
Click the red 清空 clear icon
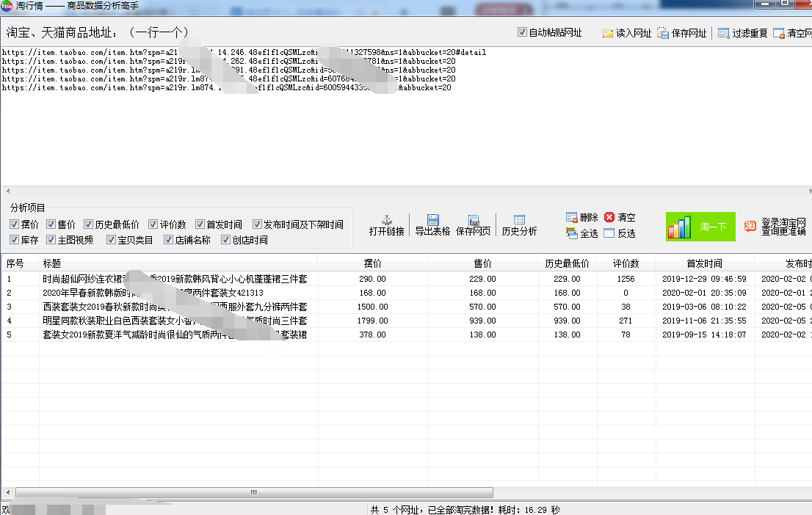(609, 217)
